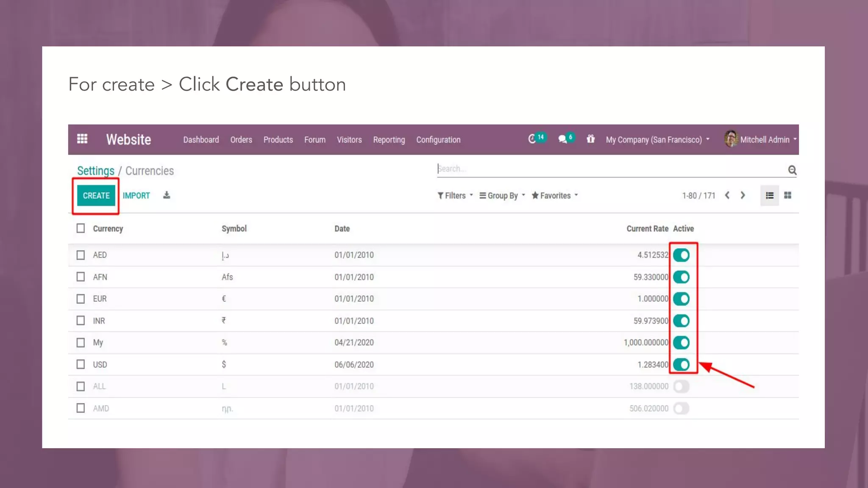
Task: Disable the EUR active toggle
Action: tap(682, 299)
